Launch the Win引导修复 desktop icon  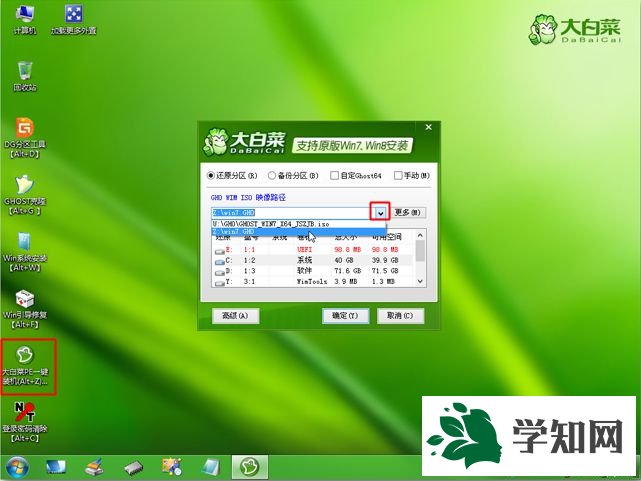(25, 309)
